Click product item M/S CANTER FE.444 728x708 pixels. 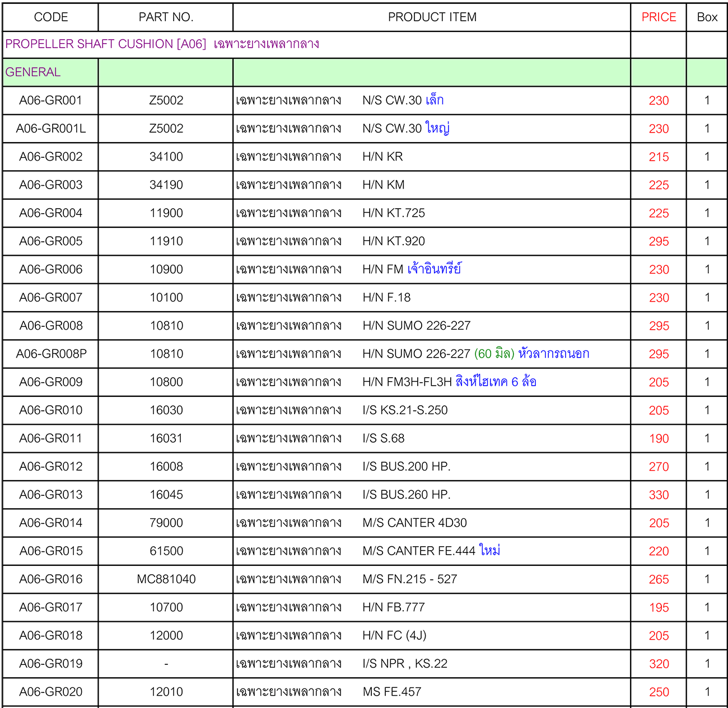(419, 551)
